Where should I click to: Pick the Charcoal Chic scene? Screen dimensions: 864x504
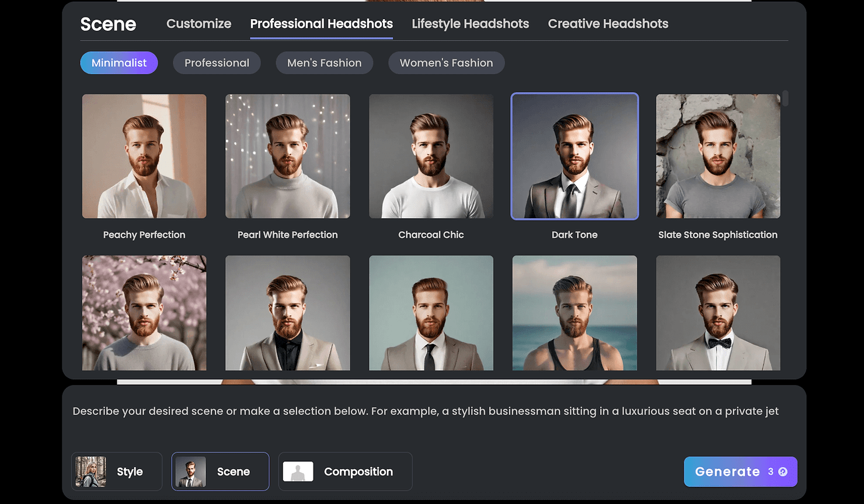click(431, 156)
